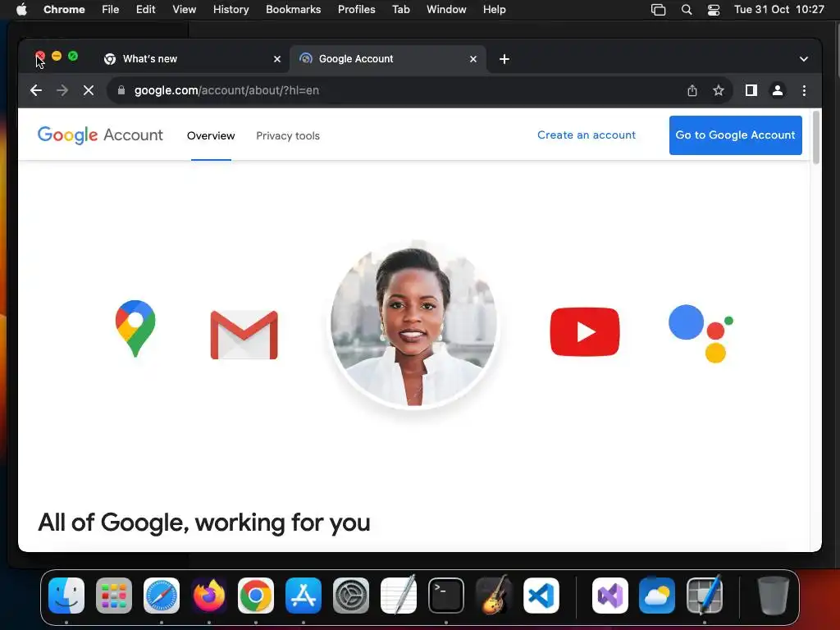Click Chrome icon in the Dock

click(x=256, y=596)
